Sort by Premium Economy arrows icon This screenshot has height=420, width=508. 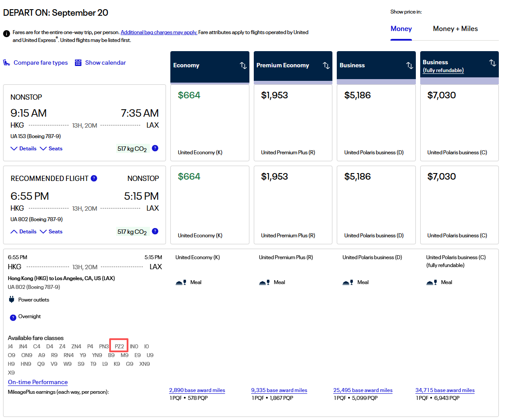tap(326, 66)
